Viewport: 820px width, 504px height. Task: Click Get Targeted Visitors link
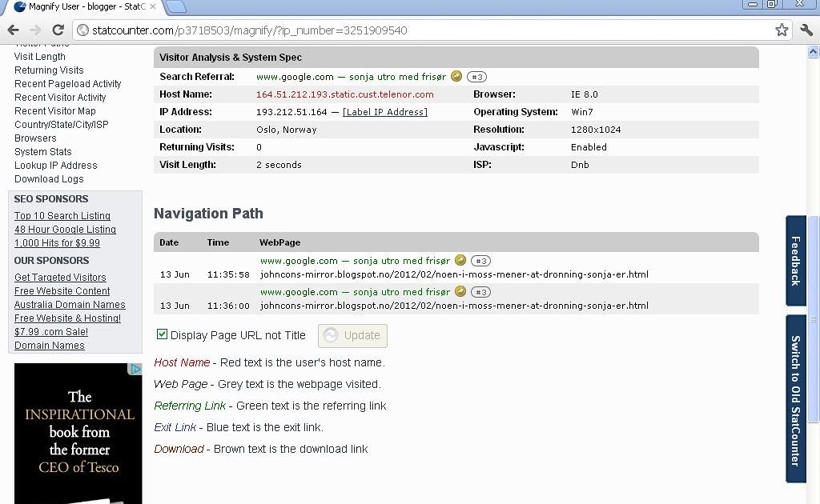pos(60,278)
